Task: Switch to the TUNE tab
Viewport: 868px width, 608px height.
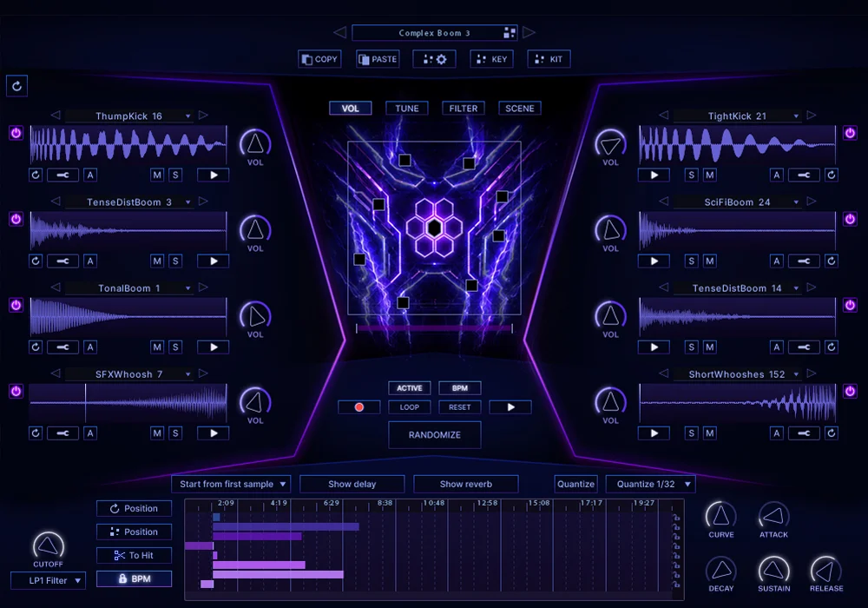Action: tap(407, 109)
